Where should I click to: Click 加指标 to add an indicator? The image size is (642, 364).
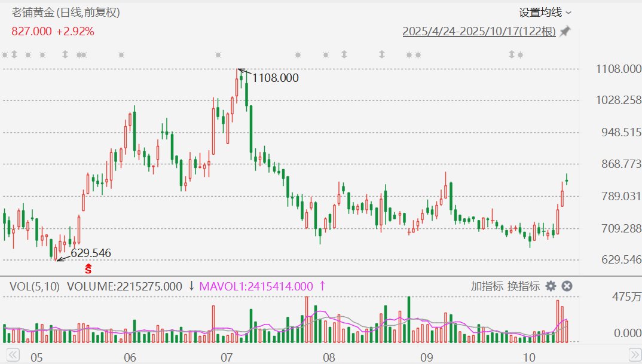487,286
